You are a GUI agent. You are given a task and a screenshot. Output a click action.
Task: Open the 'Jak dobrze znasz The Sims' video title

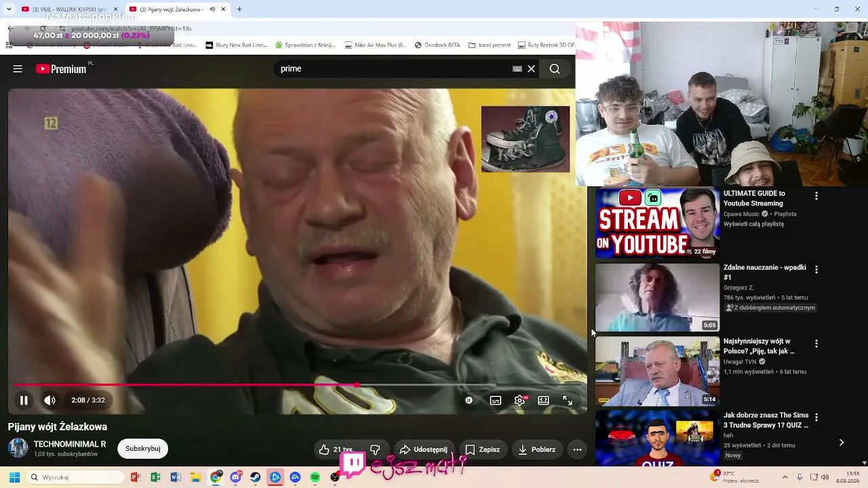click(766, 420)
